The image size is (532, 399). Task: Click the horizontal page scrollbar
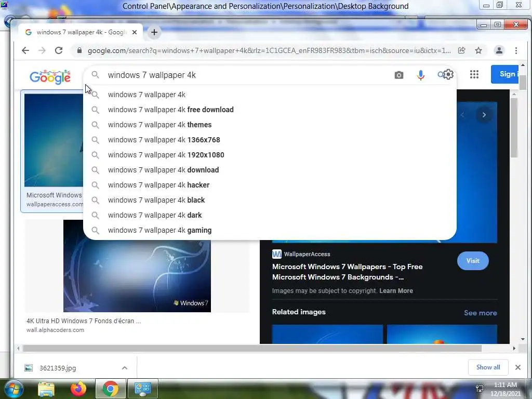pos(252,349)
